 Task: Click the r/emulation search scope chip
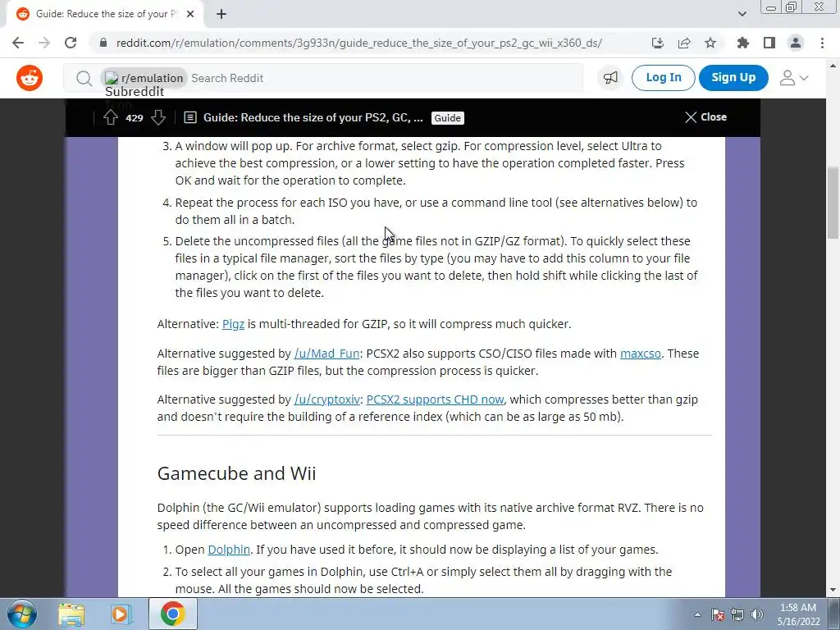click(144, 78)
